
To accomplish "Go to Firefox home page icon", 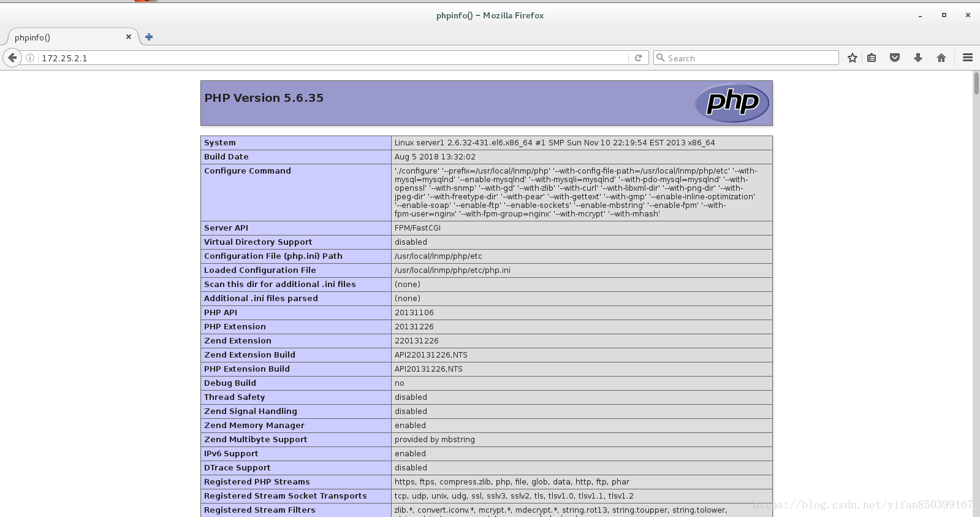I will (x=941, y=58).
